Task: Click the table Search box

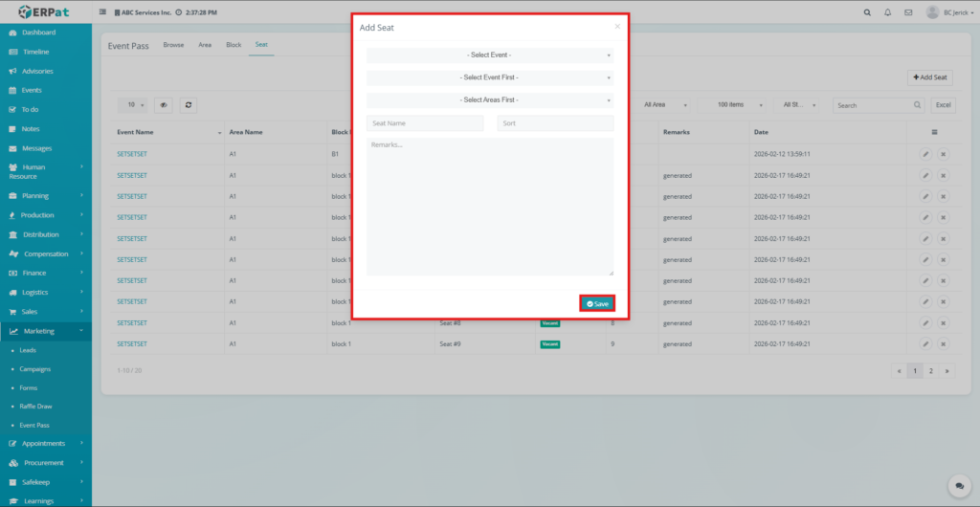Action: 879,105
